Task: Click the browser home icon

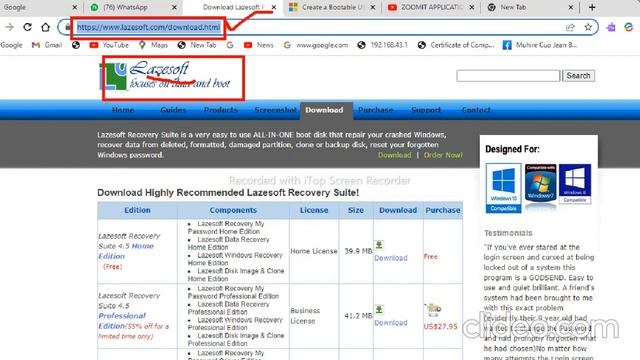Action: pyautogui.click(x=45, y=27)
